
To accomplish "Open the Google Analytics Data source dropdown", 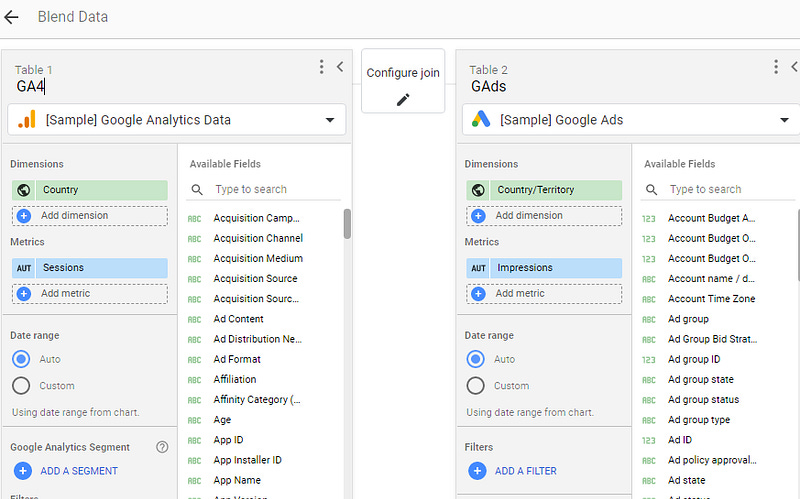I will click(330, 120).
